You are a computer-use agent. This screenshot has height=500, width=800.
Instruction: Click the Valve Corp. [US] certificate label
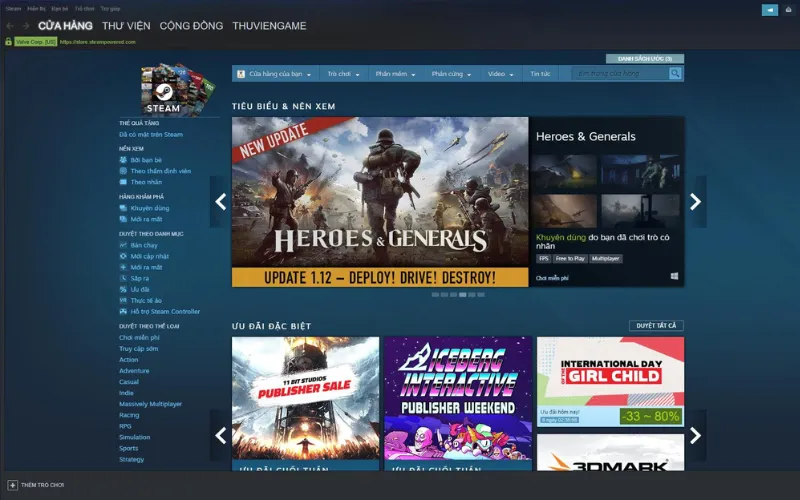tap(36, 42)
